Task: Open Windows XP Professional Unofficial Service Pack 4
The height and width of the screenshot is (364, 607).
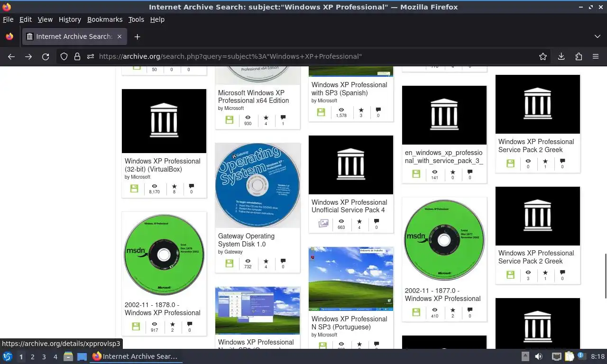Action: coord(349,206)
